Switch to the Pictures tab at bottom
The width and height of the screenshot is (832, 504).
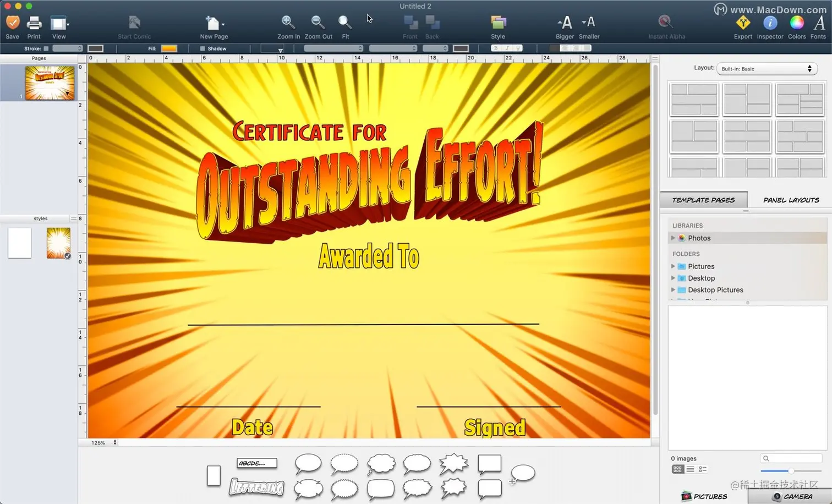(704, 496)
